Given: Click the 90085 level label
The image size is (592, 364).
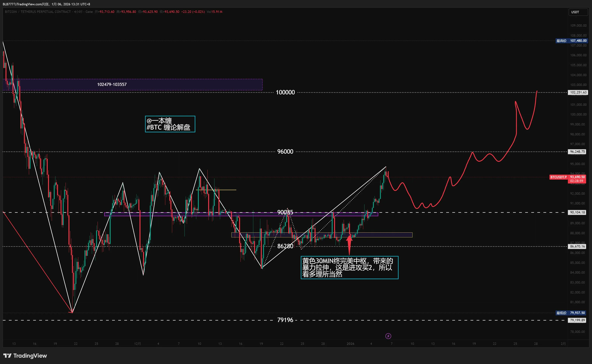Looking at the screenshot, I should pyautogui.click(x=285, y=212).
